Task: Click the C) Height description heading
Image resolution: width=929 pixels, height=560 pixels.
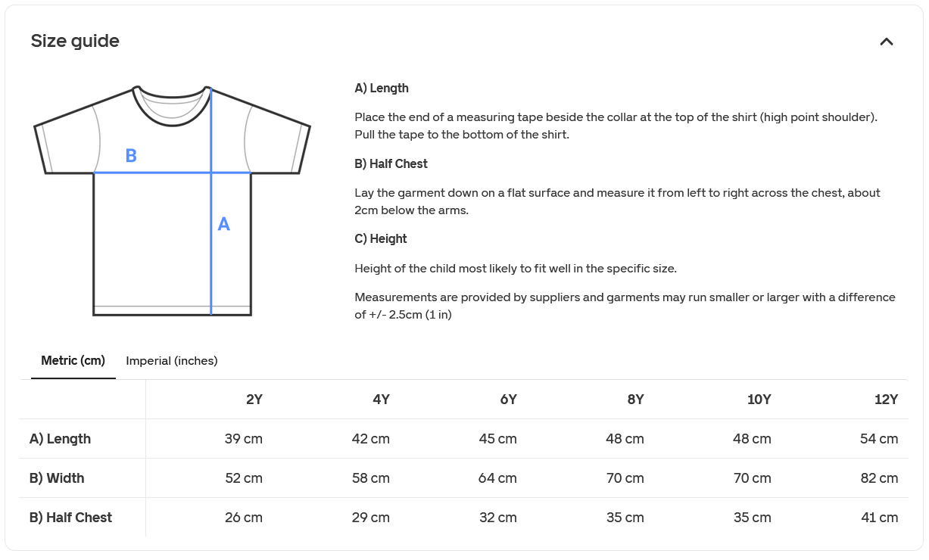Action: [x=381, y=239]
